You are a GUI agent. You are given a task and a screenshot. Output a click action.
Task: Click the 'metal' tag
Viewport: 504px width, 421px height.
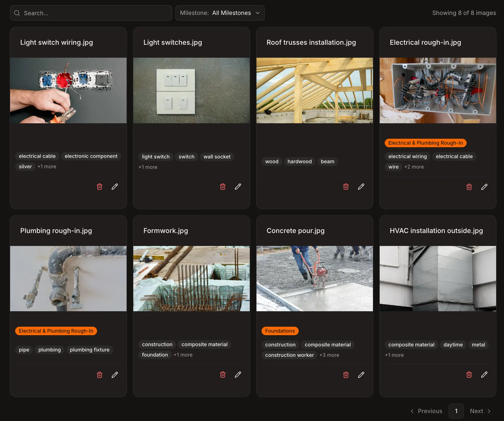pos(478,345)
